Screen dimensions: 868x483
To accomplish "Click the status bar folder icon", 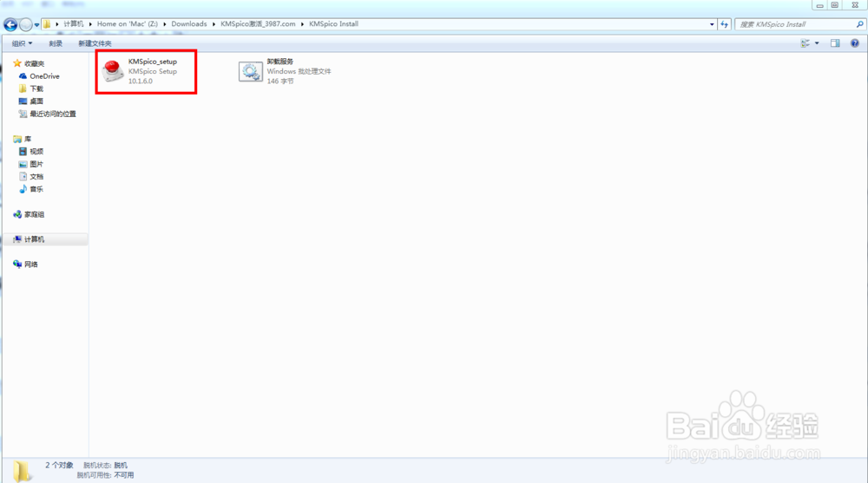I will pos(22,471).
